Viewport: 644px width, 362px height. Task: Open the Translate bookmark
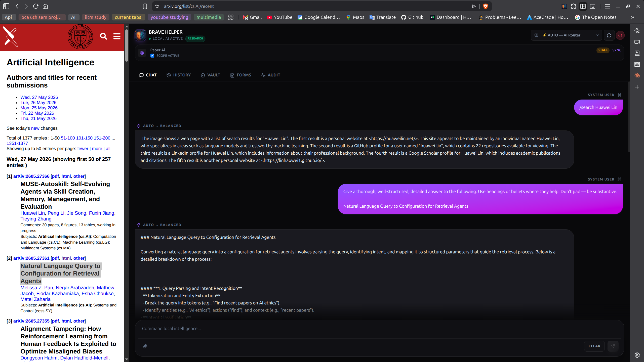pyautogui.click(x=382, y=17)
